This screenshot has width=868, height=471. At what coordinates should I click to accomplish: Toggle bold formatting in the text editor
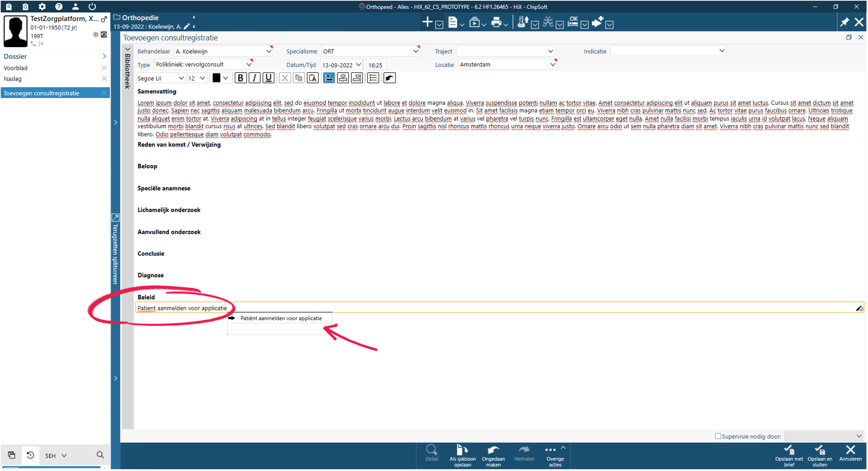click(x=240, y=78)
